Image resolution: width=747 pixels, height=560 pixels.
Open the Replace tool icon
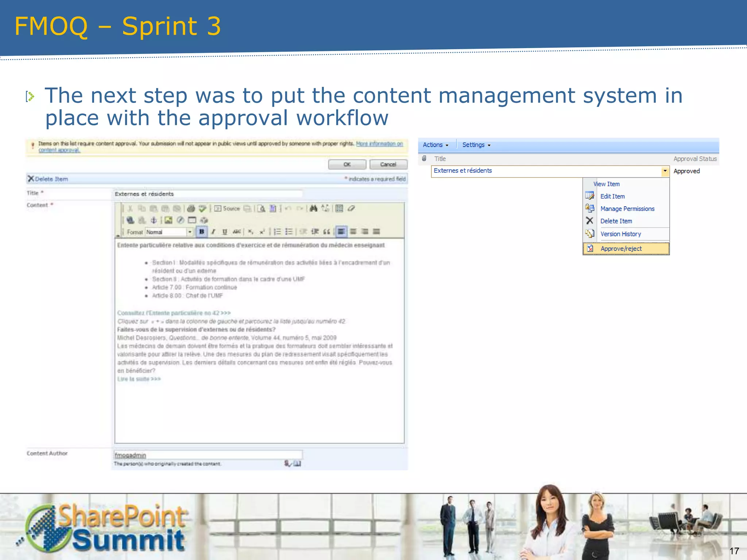[325, 209]
